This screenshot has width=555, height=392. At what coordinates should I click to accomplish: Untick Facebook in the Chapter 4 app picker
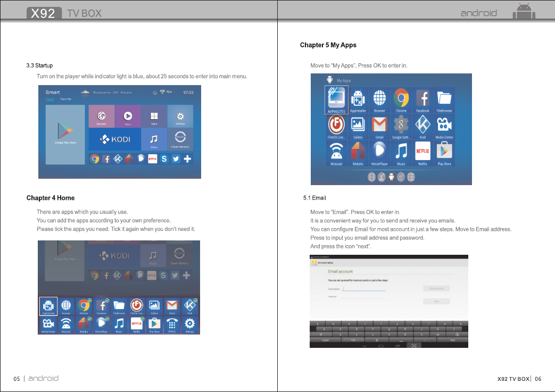102,306
